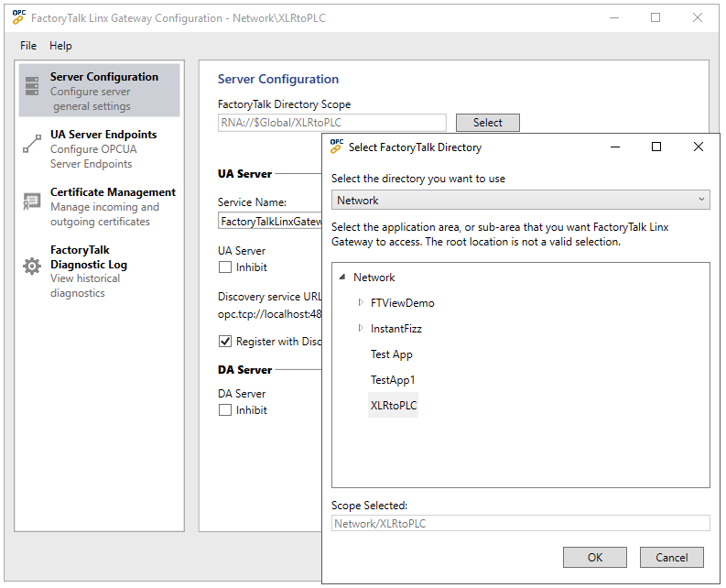Open FactoryTalk Diagnostic Log section
The image size is (726, 588).
[x=99, y=271]
